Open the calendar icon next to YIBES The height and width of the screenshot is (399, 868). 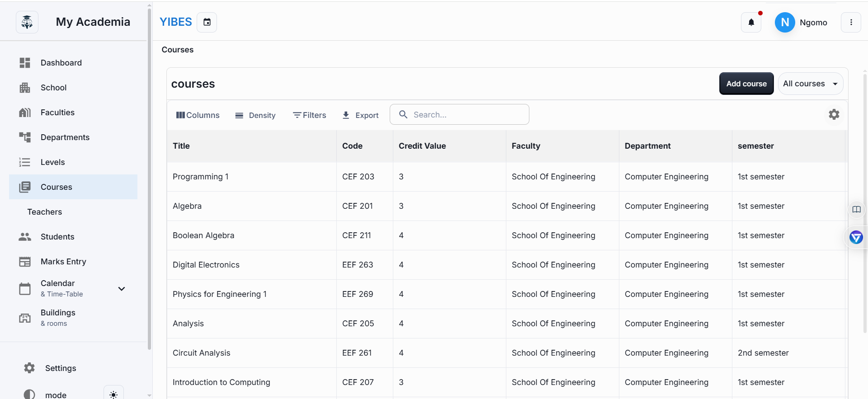[207, 22]
